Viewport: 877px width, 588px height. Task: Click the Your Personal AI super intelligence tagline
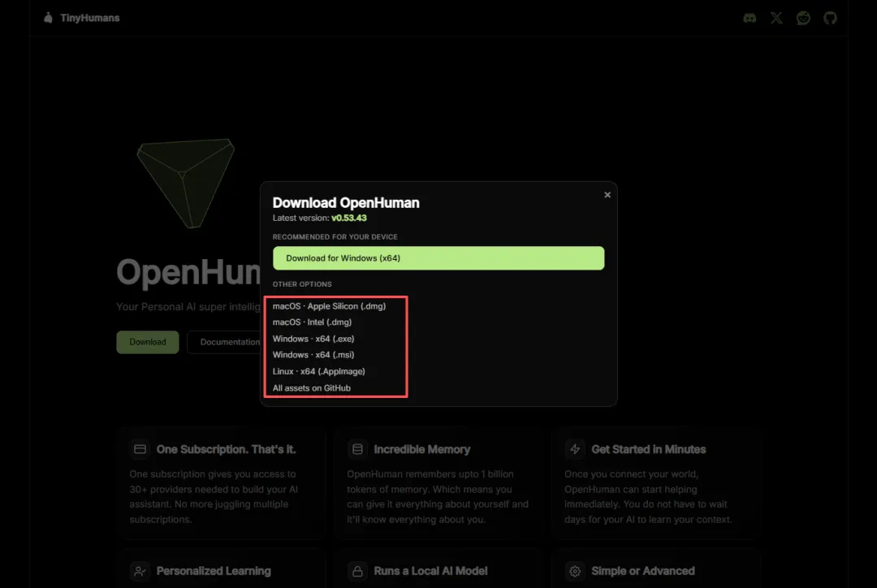click(188, 306)
